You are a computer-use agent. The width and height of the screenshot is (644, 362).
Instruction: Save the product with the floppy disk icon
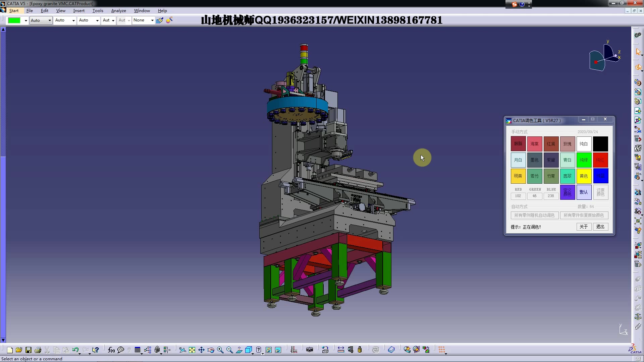click(29, 350)
